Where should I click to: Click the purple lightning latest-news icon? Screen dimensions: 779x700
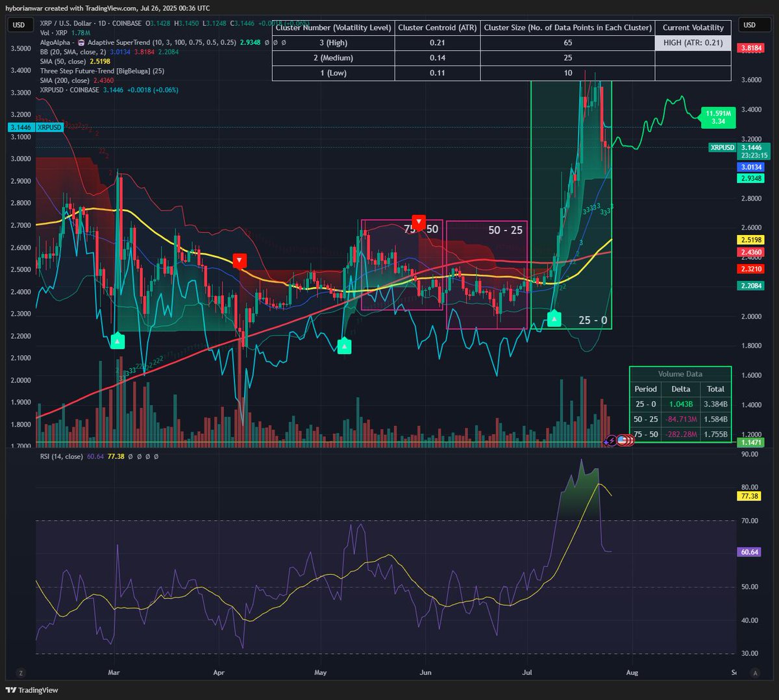pos(612,440)
